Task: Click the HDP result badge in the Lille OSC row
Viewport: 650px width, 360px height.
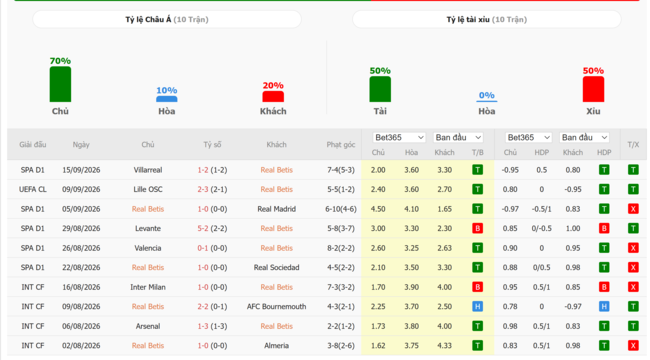Action: (x=604, y=189)
